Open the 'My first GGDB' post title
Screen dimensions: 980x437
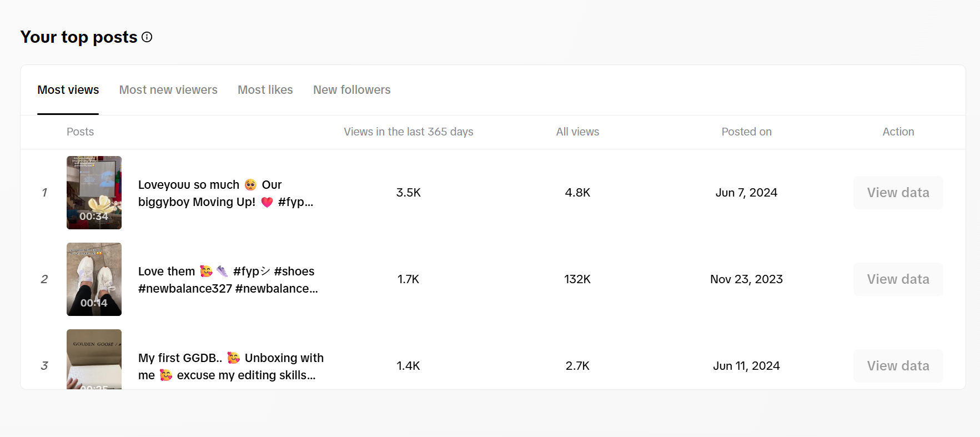230,366
